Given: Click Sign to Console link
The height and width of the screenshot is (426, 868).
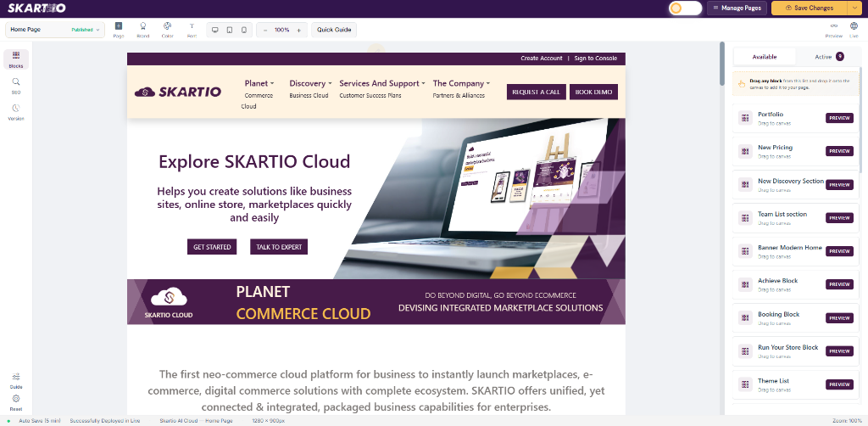Looking at the screenshot, I should [x=596, y=59].
